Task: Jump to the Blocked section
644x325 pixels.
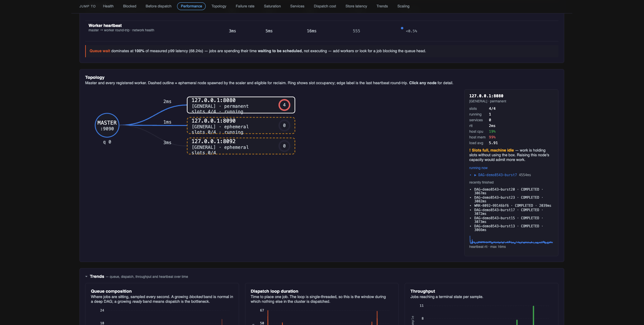Action: 130,6
